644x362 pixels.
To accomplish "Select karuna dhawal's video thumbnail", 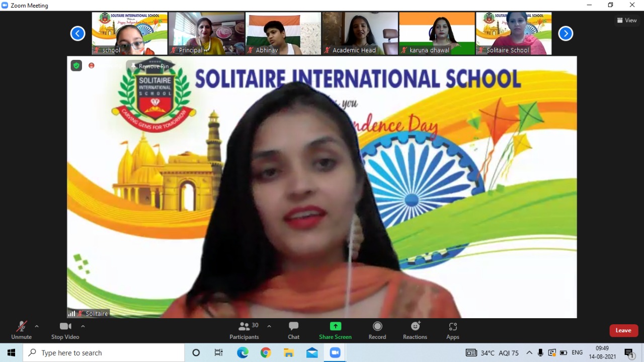I will coord(437,34).
